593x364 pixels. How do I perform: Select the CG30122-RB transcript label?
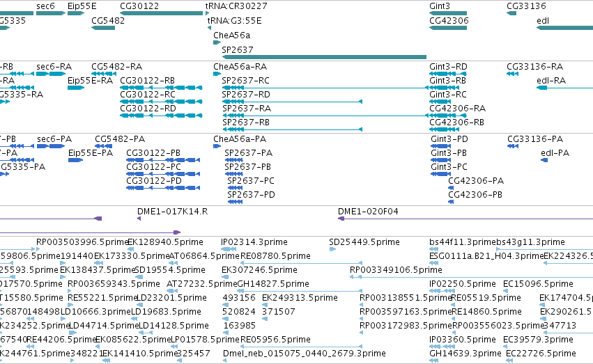[147, 81]
